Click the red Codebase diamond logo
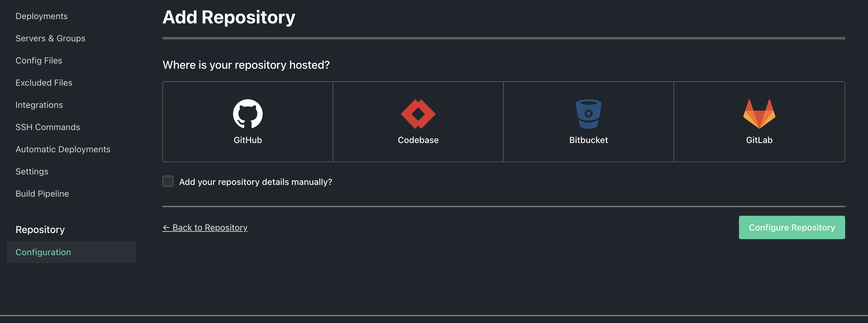This screenshot has width=868, height=323. click(x=418, y=114)
